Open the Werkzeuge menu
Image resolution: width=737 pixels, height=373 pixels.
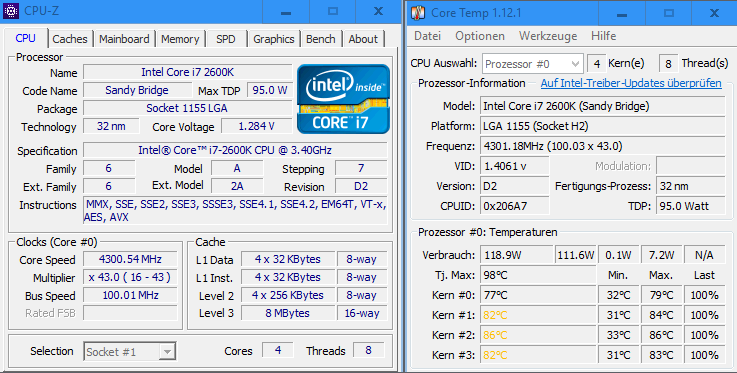click(548, 36)
